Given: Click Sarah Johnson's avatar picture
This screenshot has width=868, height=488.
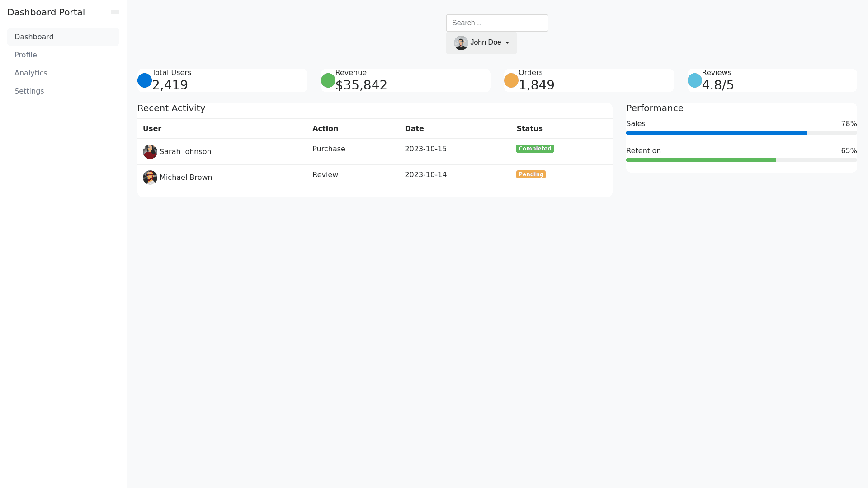Looking at the screenshot, I should tap(150, 152).
